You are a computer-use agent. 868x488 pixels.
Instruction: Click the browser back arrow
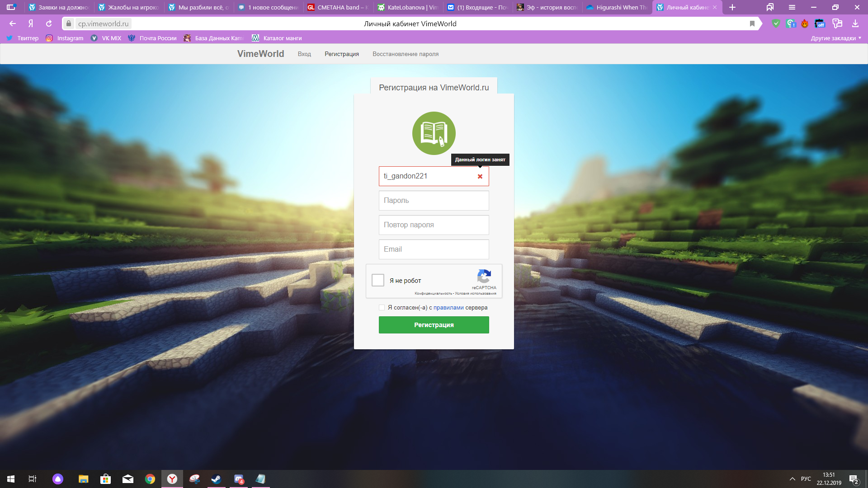pyautogui.click(x=13, y=23)
